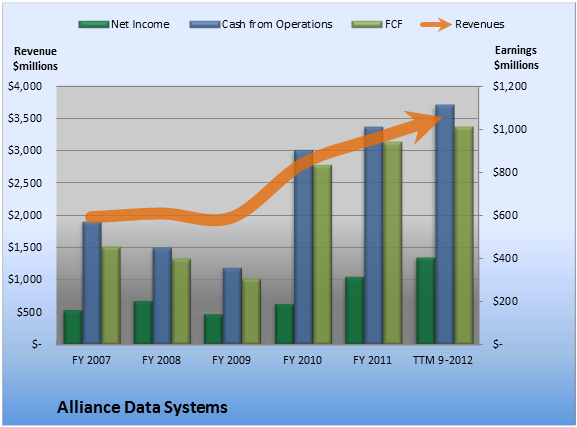Select the 'Cash from Operations' legend label
This screenshot has height=427, width=577.
(277, 24)
